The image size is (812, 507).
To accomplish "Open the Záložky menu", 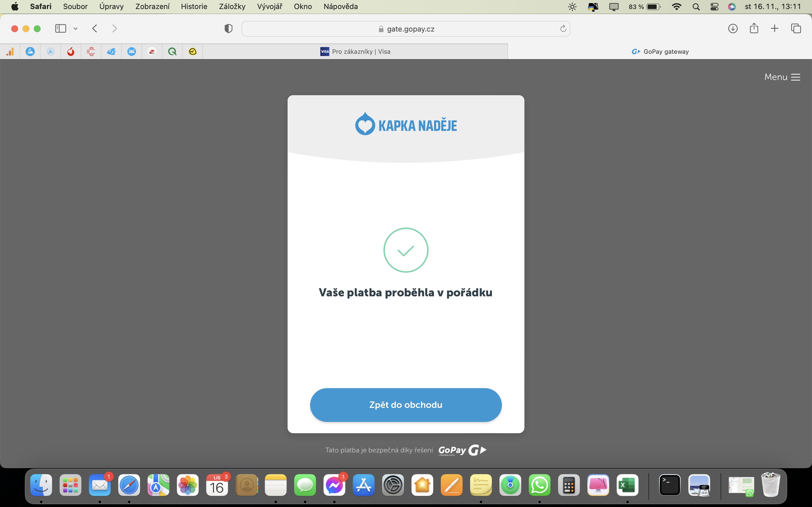I will pyautogui.click(x=232, y=6).
